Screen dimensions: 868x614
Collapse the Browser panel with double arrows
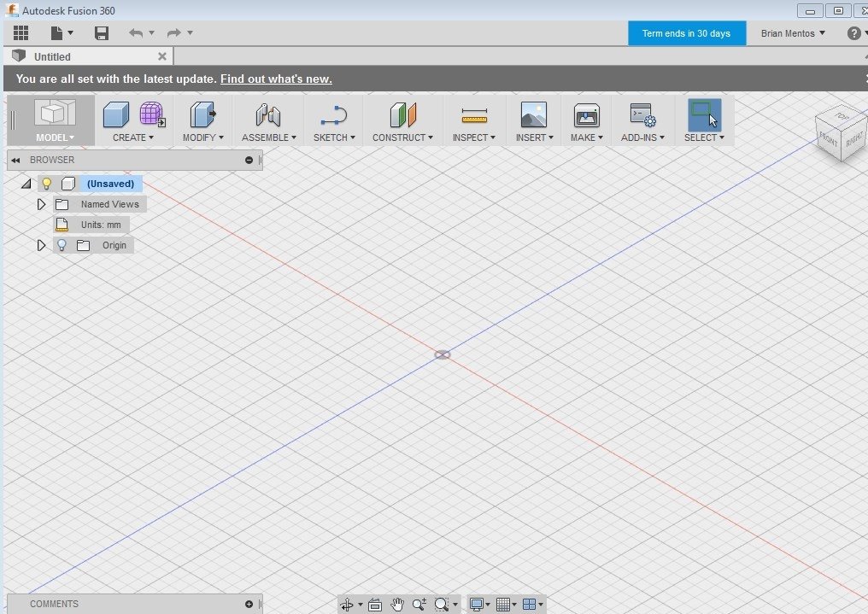click(x=15, y=160)
